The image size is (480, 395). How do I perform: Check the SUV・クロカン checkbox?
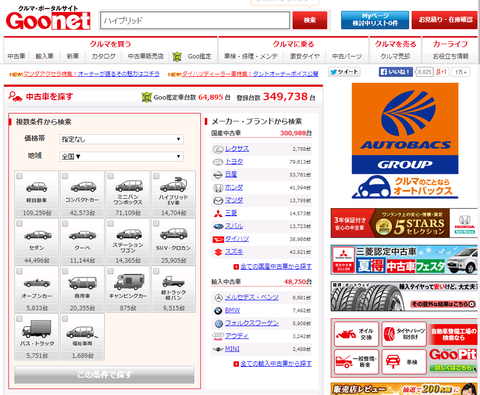(x=156, y=223)
